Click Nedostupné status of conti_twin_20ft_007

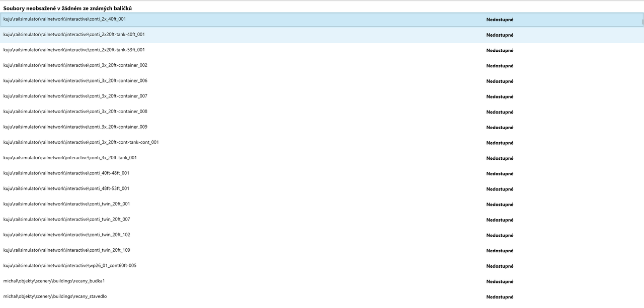(x=500, y=220)
